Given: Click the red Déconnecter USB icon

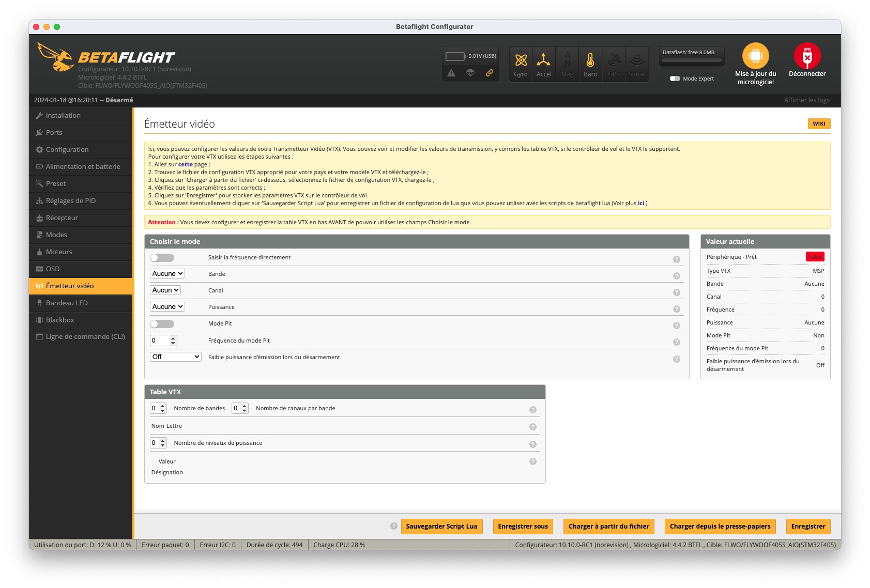Looking at the screenshot, I should (807, 56).
